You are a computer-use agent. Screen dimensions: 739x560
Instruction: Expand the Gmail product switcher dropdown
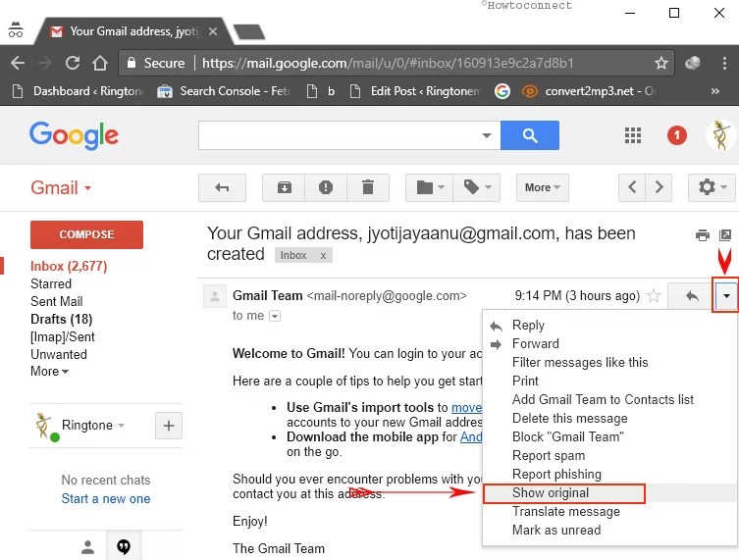point(61,188)
